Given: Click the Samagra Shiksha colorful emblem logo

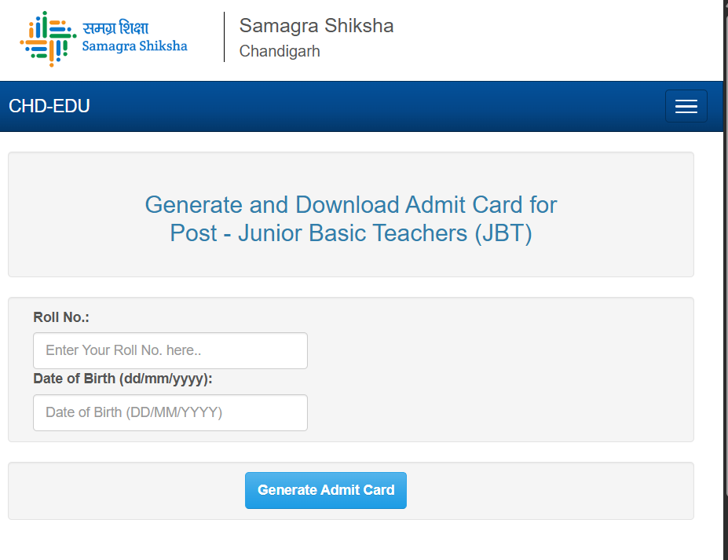Looking at the screenshot, I should 47,38.
